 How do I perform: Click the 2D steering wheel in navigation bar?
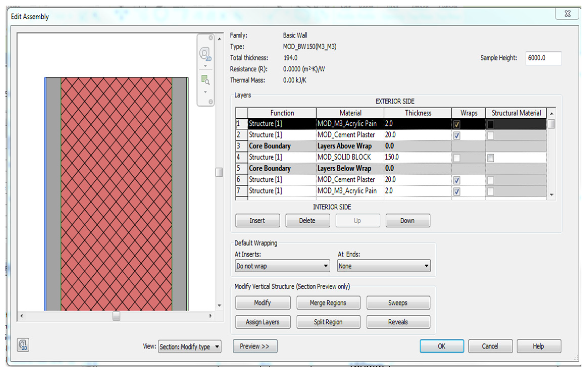pyautogui.click(x=205, y=54)
